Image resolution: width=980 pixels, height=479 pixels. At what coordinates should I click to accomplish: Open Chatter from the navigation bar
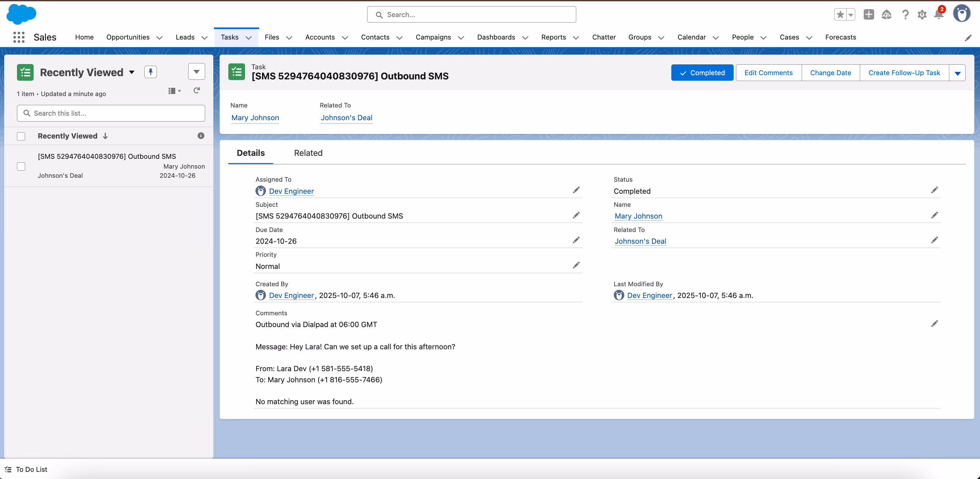[604, 37]
